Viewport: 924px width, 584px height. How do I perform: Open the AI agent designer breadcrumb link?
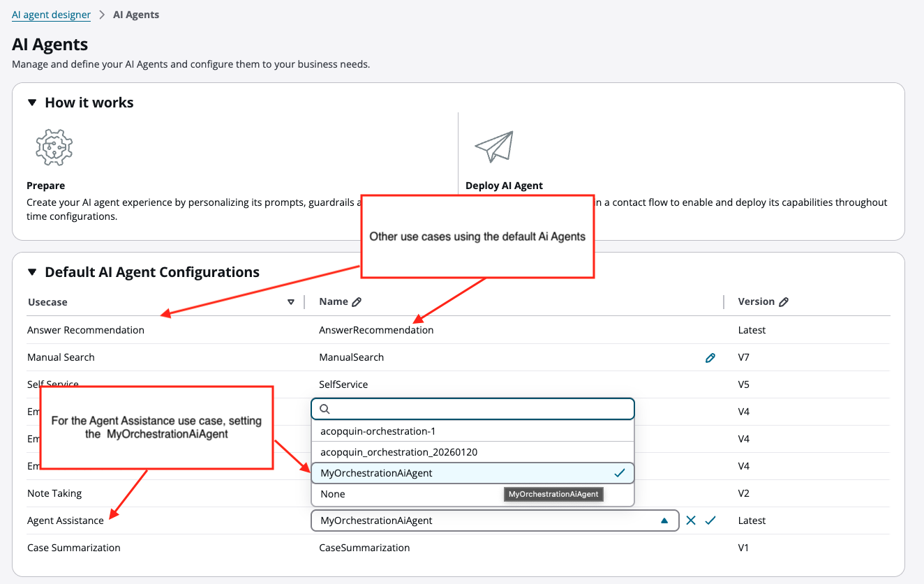click(51, 14)
